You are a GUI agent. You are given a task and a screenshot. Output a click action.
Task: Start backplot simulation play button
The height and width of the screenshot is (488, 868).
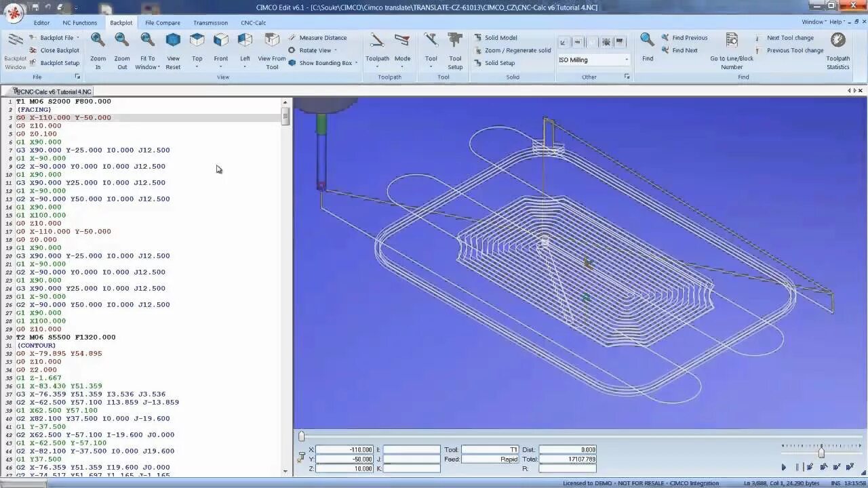784,467
